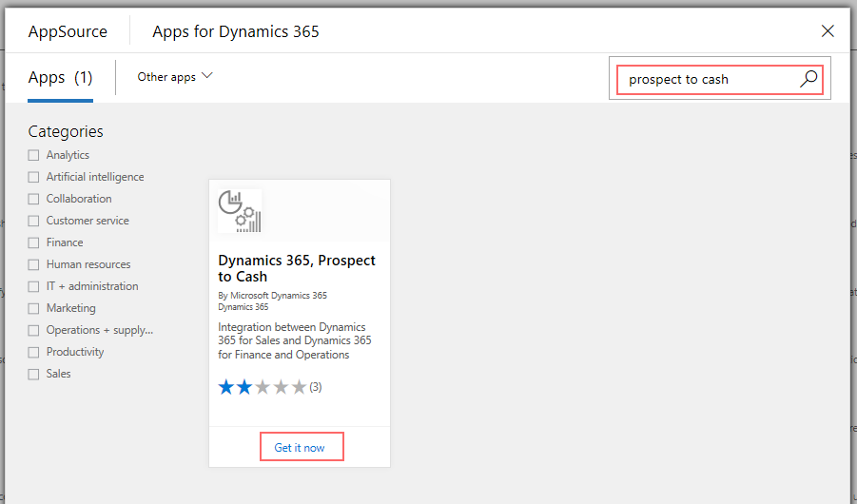Screen dimensions: 857x504
Task: Check the Human resources box
Action: coord(34,264)
